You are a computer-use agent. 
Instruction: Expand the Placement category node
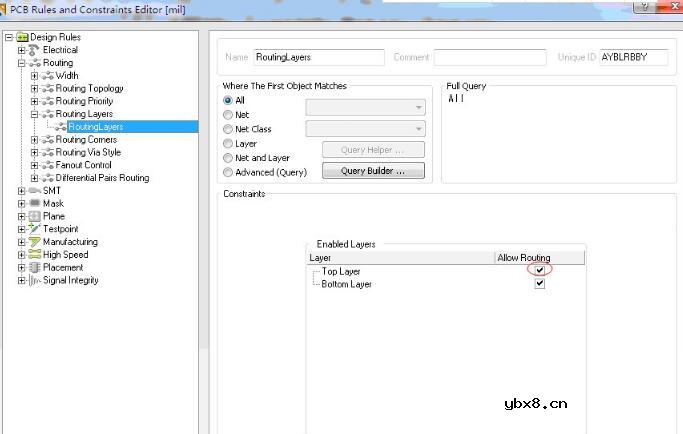(22, 268)
